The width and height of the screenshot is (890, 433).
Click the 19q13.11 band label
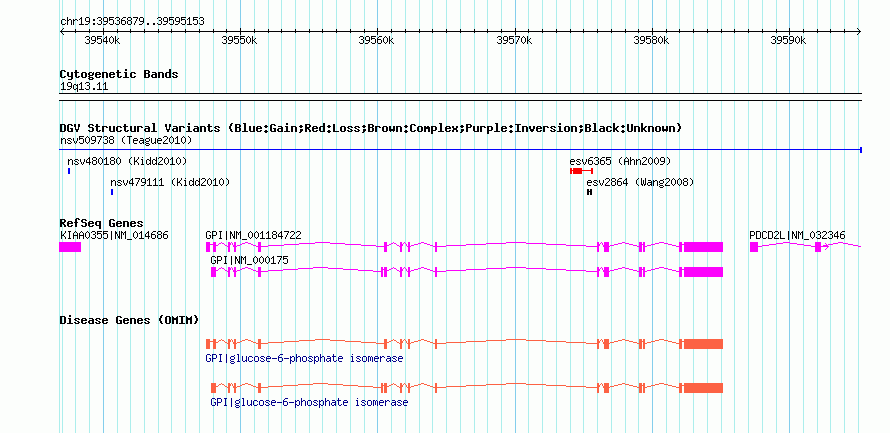coord(84,87)
